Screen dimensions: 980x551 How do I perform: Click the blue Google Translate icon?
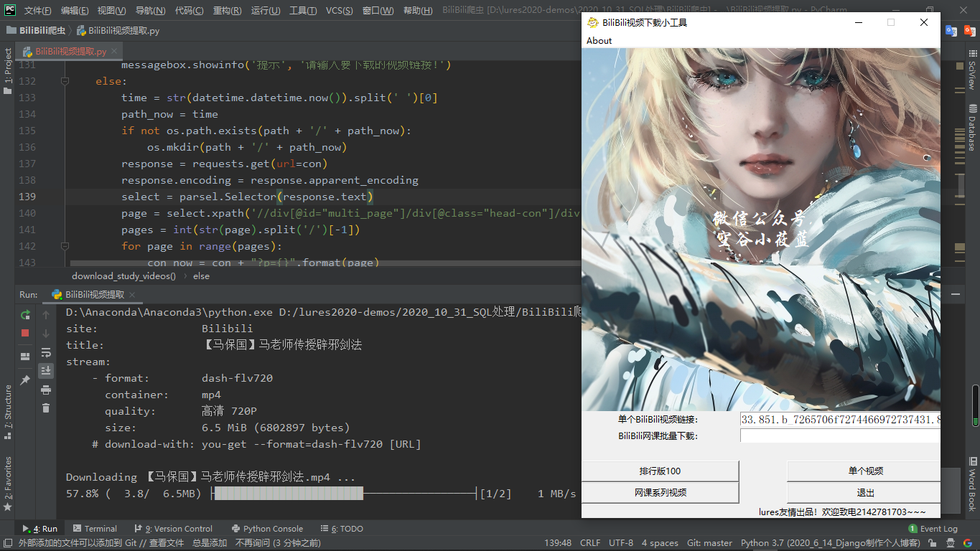coord(951,30)
